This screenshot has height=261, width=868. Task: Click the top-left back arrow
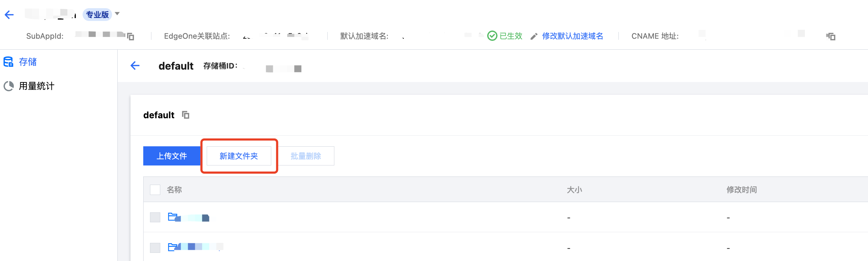click(x=9, y=15)
